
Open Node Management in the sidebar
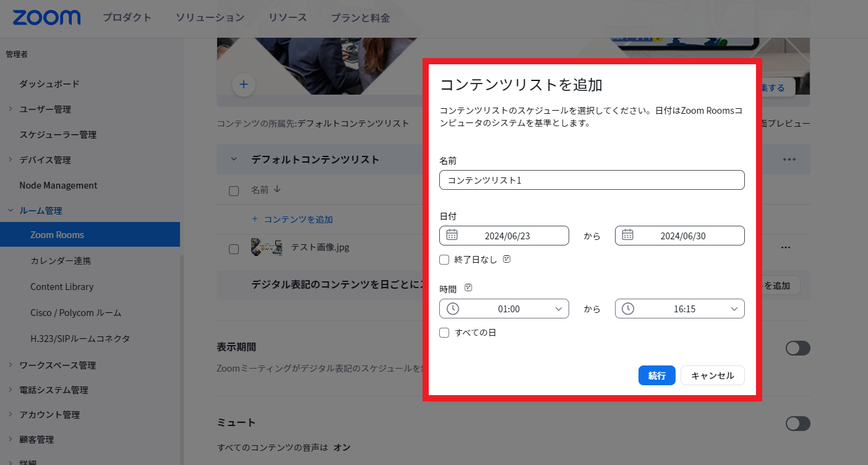tap(58, 186)
